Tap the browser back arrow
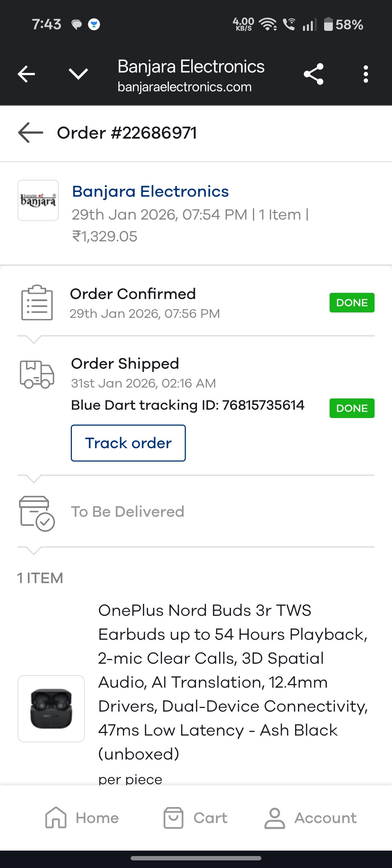Viewport: 392px width, 868px height. pyautogui.click(x=26, y=74)
